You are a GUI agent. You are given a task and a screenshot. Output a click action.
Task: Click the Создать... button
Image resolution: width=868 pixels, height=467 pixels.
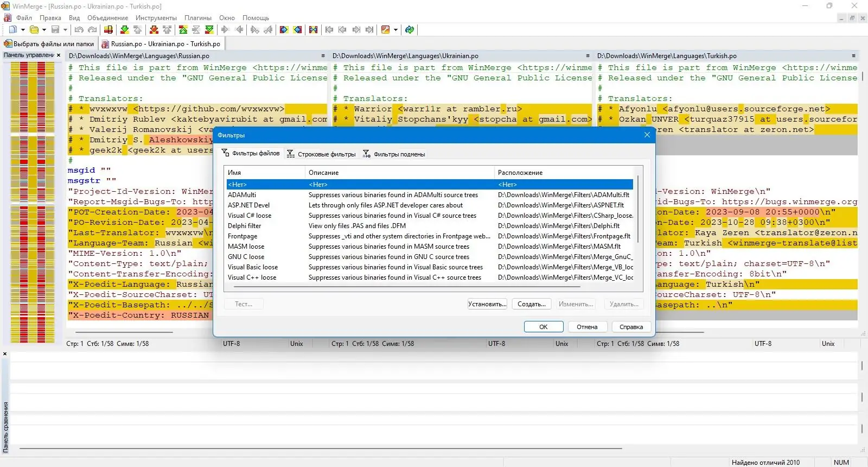[x=532, y=304]
